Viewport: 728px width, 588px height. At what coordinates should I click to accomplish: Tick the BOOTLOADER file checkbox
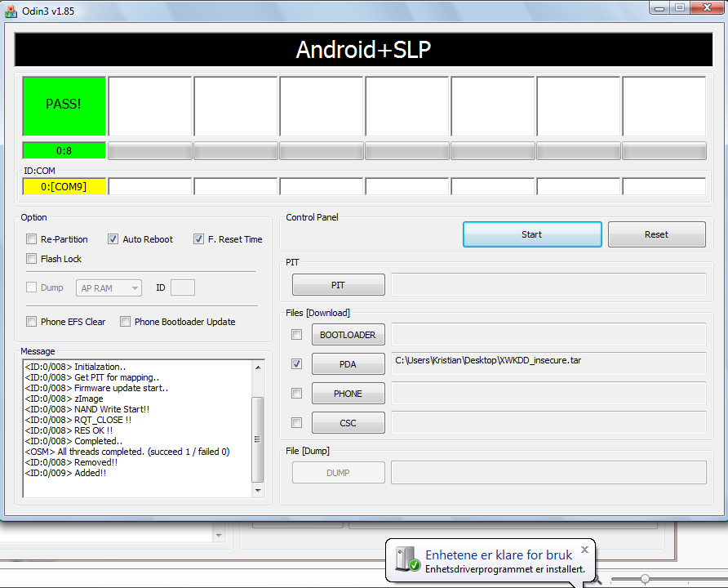click(x=297, y=334)
